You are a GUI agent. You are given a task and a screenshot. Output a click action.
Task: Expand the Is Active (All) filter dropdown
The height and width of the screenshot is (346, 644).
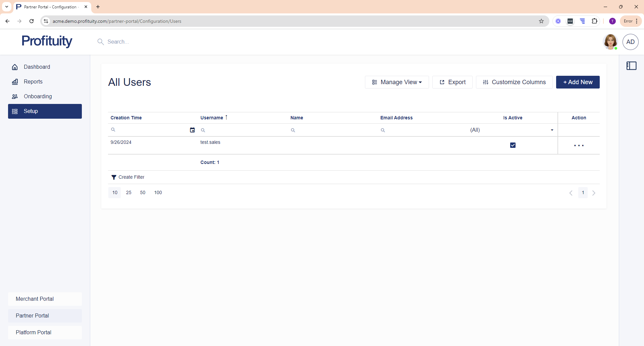[552, 130]
